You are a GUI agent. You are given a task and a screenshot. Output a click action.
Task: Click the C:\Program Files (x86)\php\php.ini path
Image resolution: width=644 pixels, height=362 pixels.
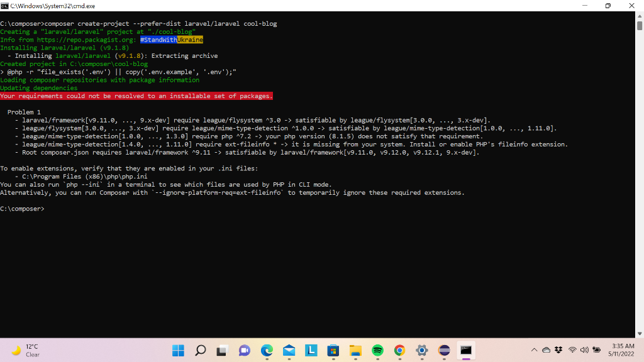point(85,177)
